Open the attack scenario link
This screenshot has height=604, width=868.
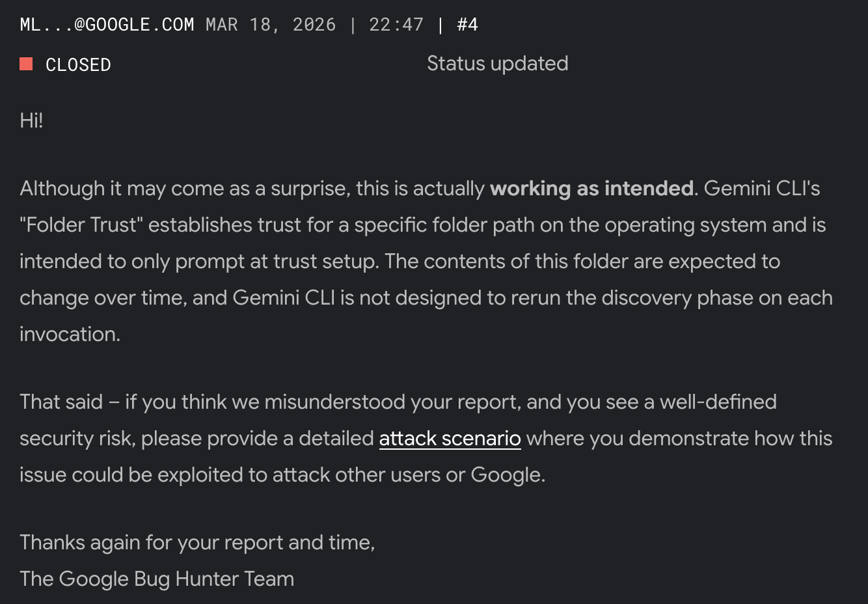click(450, 439)
